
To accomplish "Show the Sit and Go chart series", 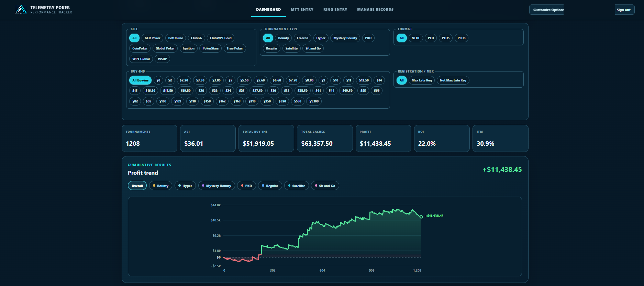I will [x=325, y=186].
